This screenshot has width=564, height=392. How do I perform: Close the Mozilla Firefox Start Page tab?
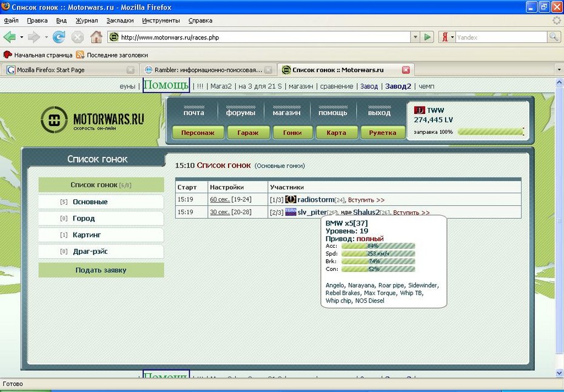pyautogui.click(x=130, y=70)
